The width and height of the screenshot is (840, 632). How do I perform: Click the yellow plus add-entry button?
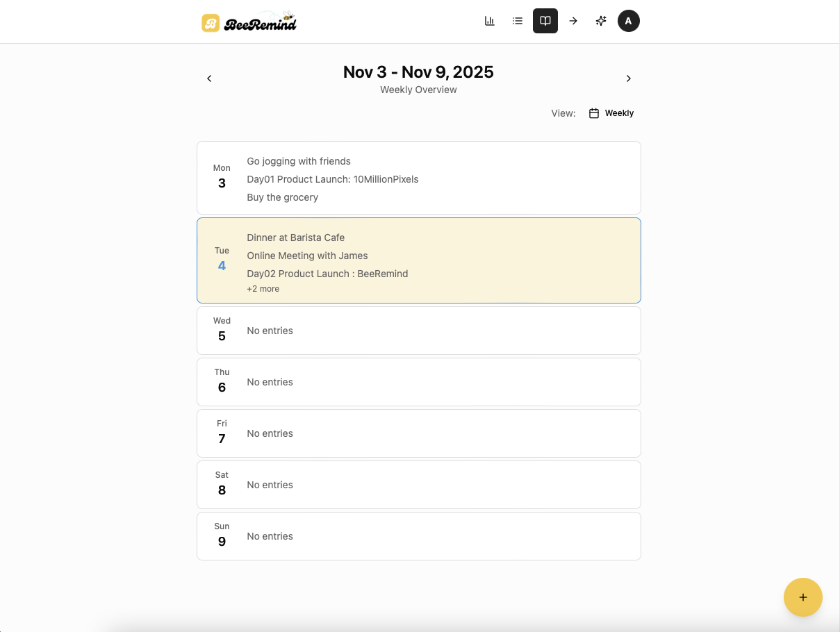(x=802, y=597)
